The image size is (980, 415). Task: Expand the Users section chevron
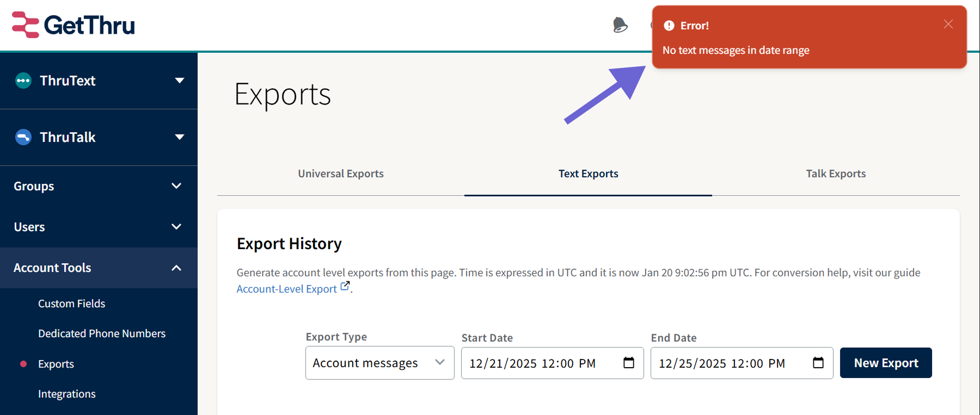point(176,227)
